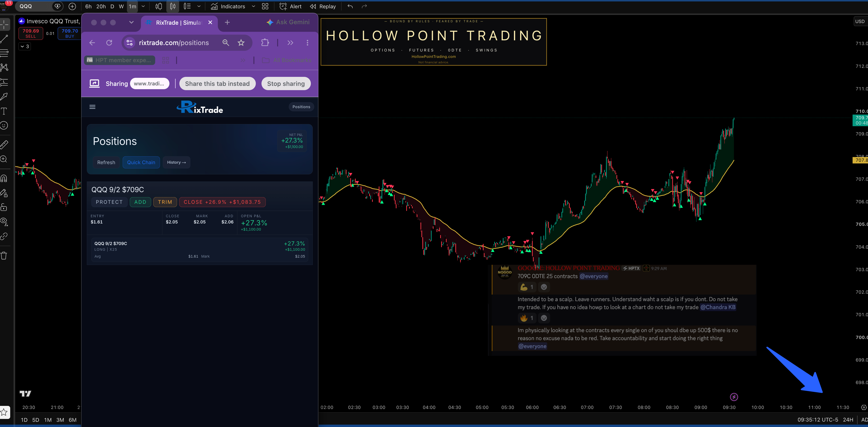Toggle hide-all-drawings eye icon
This screenshot has width=868, height=427.
4,222
